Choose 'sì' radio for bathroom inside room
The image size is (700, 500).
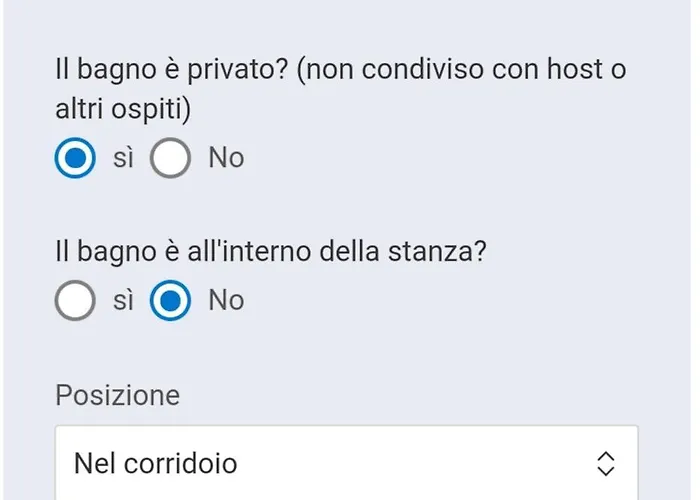coord(76,301)
